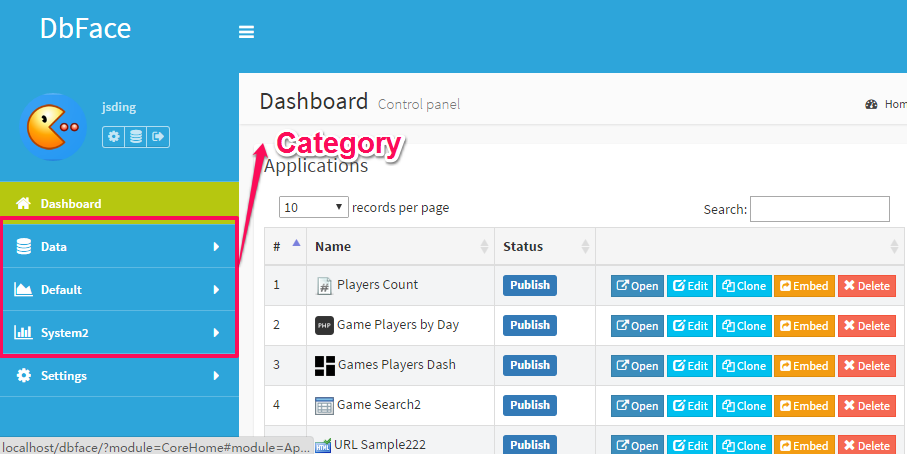907x454 pixels.
Task: Click the actions column sort arrows
Action: coord(894,246)
